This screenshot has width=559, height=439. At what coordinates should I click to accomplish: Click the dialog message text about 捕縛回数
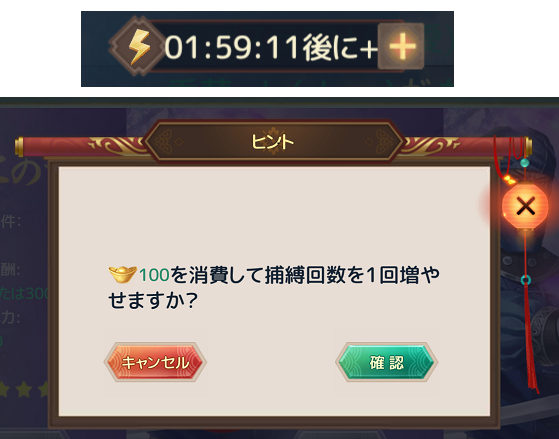tap(274, 288)
